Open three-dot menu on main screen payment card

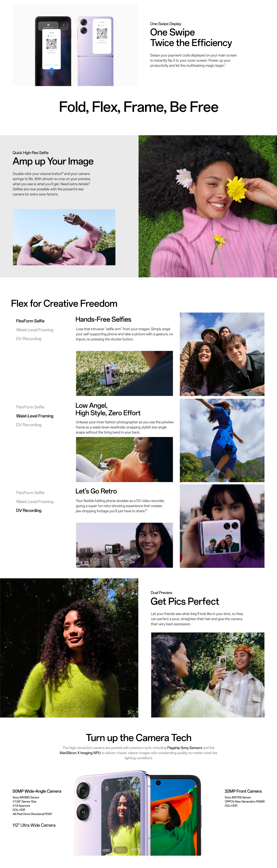pos(60,31)
